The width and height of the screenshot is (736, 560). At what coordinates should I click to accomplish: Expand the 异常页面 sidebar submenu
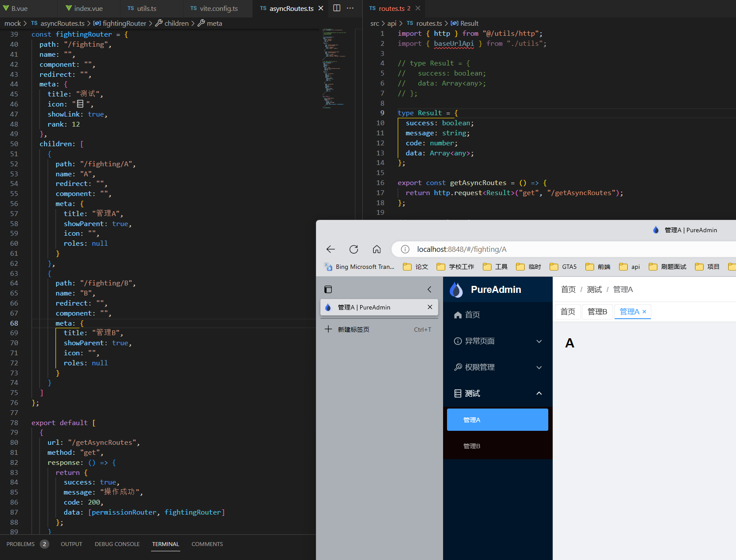coord(498,341)
